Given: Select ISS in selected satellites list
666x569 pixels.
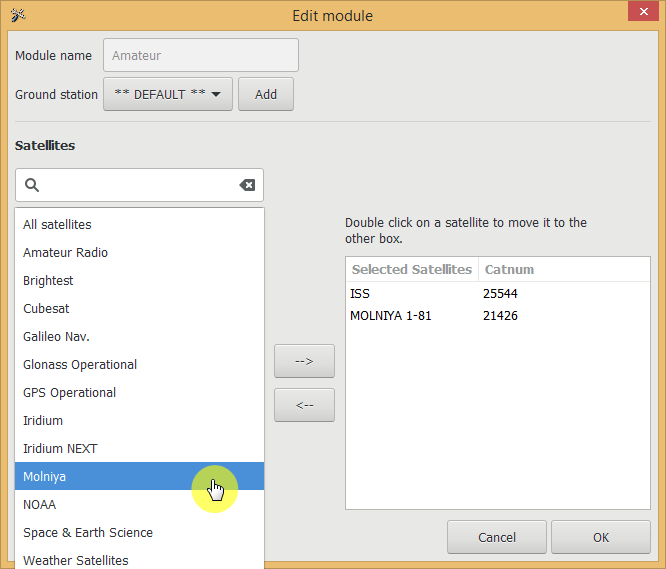Looking at the screenshot, I should point(361,294).
